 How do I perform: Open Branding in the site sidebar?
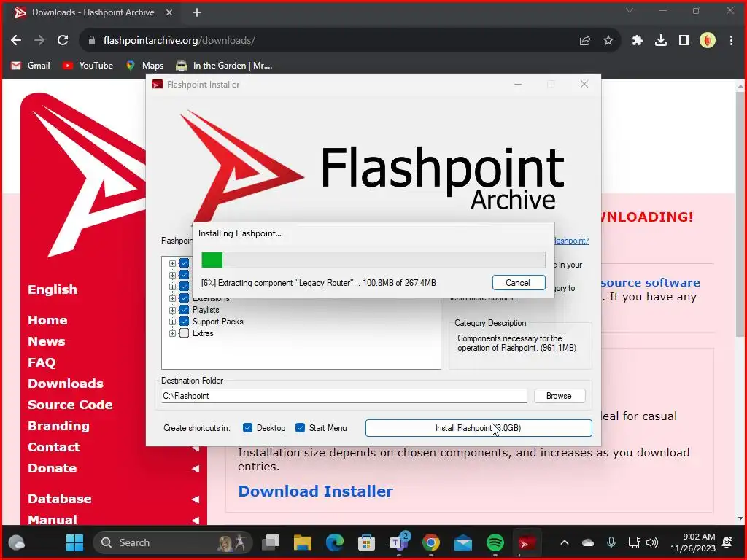tap(58, 426)
